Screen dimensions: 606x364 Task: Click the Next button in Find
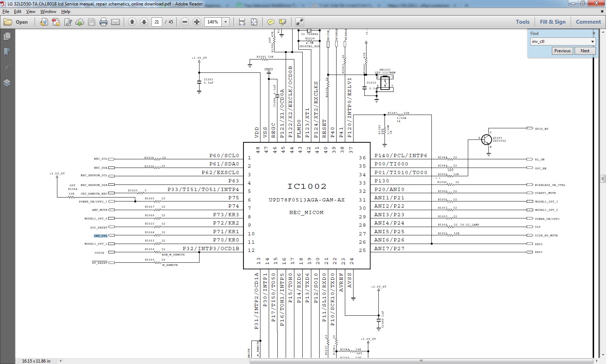(585, 51)
